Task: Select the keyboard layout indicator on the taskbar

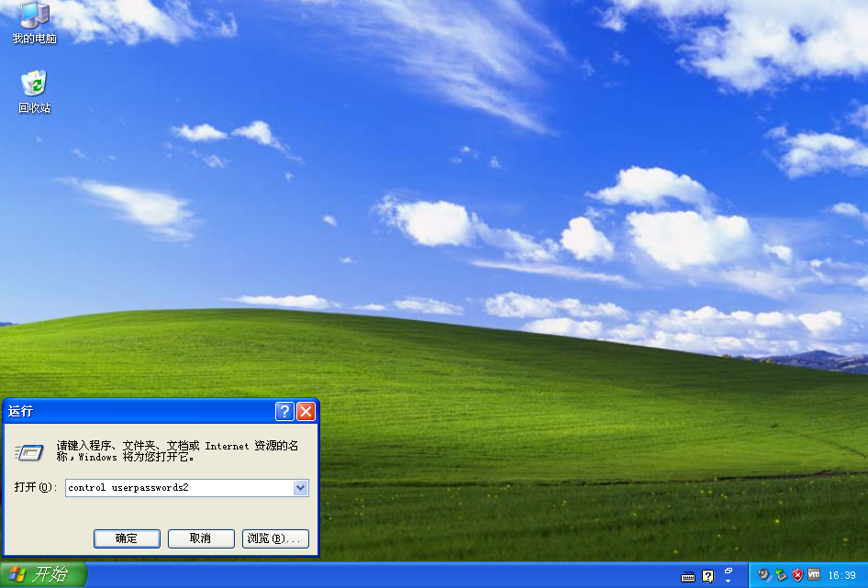Action: (x=688, y=575)
